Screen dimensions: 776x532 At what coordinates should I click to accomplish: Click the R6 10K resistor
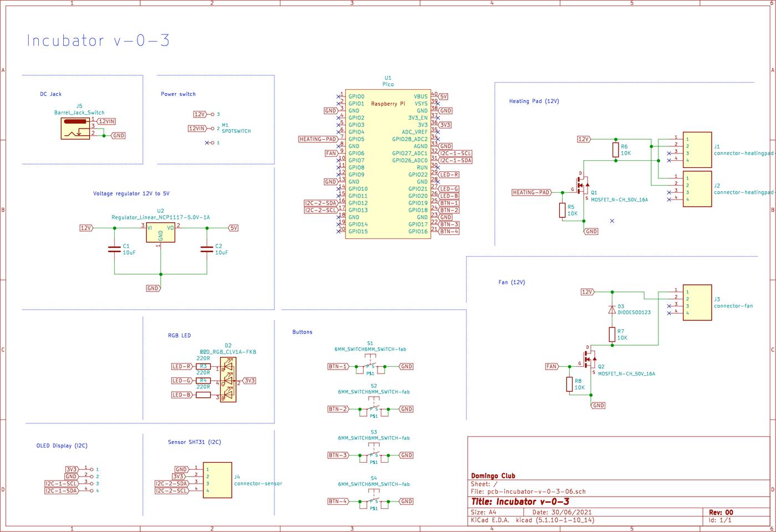pyautogui.click(x=616, y=150)
